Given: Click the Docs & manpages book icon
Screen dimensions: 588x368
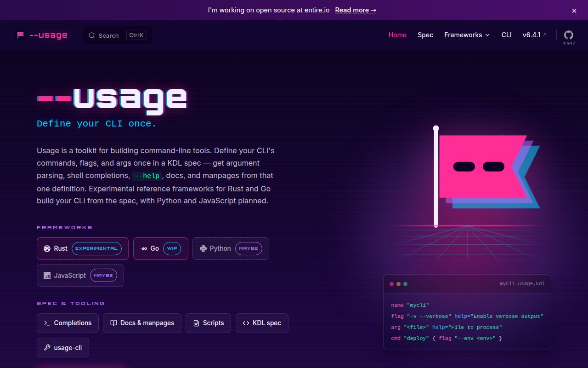Looking at the screenshot, I should 113,323.
